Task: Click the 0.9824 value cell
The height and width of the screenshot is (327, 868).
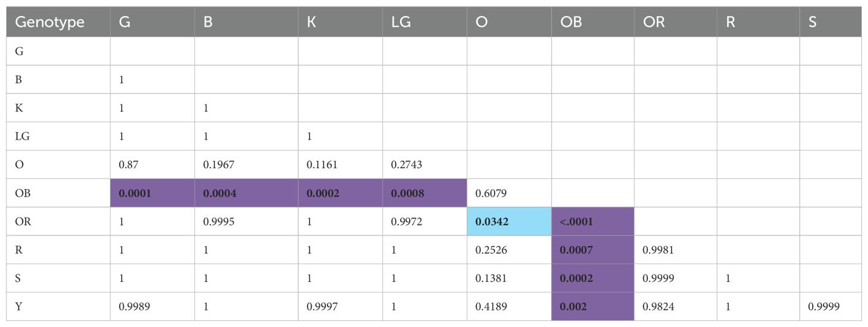Action: tap(659, 307)
